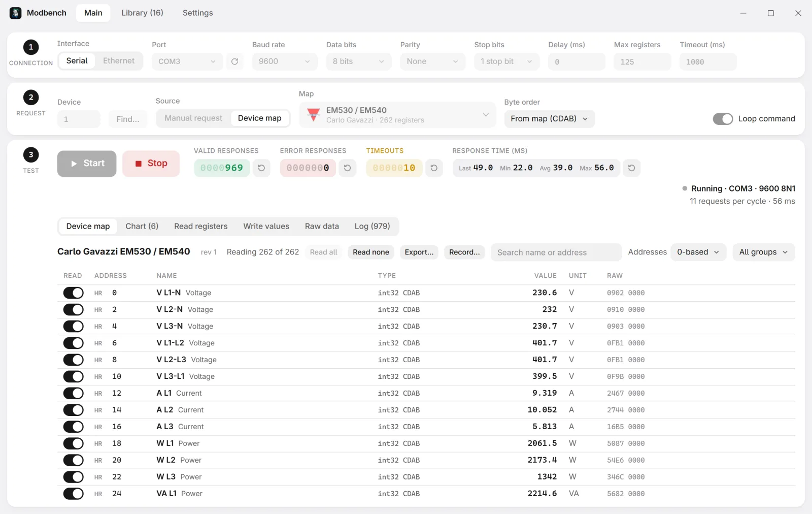Click the Find... device button
This screenshot has height=514, width=812.
tap(128, 119)
